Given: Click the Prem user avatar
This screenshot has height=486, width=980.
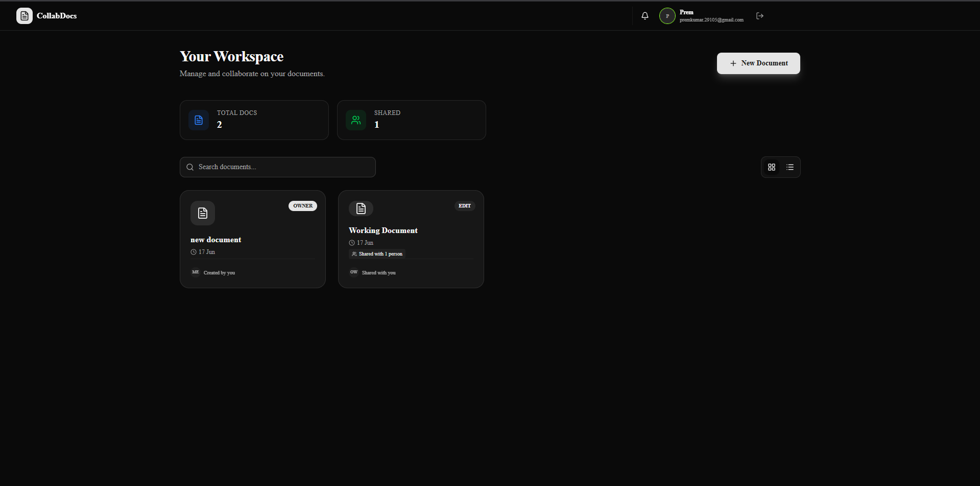Looking at the screenshot, I should pyautogui.click(x=667, y=16).
